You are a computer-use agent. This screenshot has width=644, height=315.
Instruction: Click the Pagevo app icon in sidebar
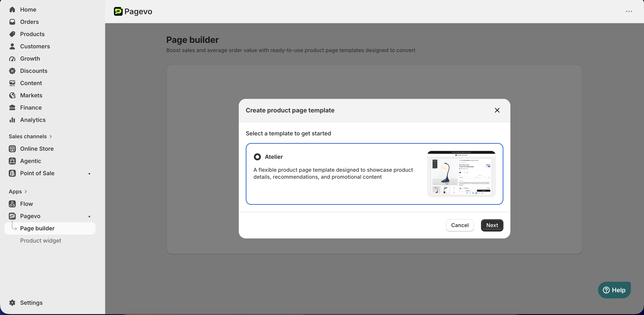coord(12,216)
